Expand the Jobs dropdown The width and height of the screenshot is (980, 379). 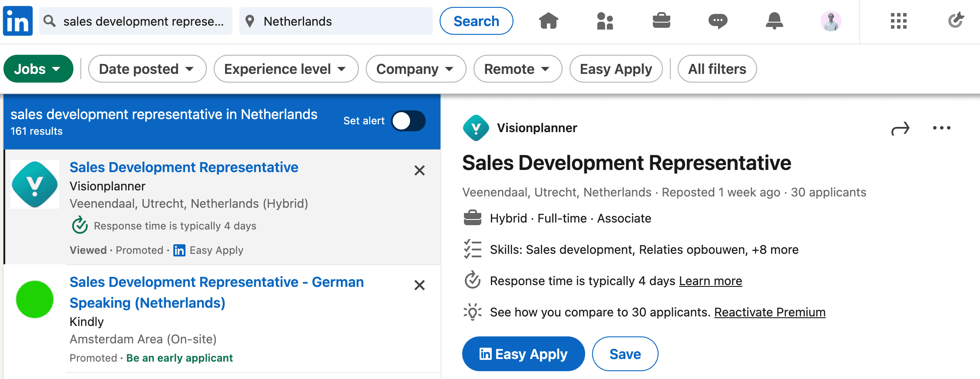click(38, 69)
